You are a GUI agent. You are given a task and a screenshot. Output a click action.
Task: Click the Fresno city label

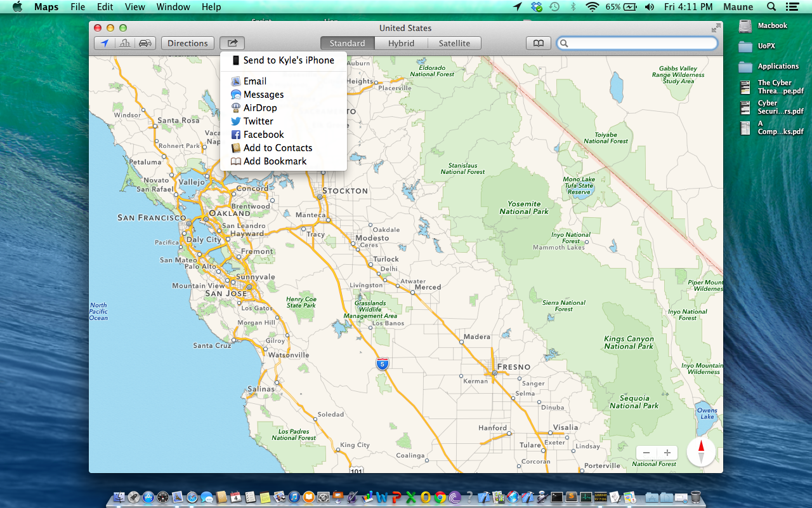click(x=514, y=367)
